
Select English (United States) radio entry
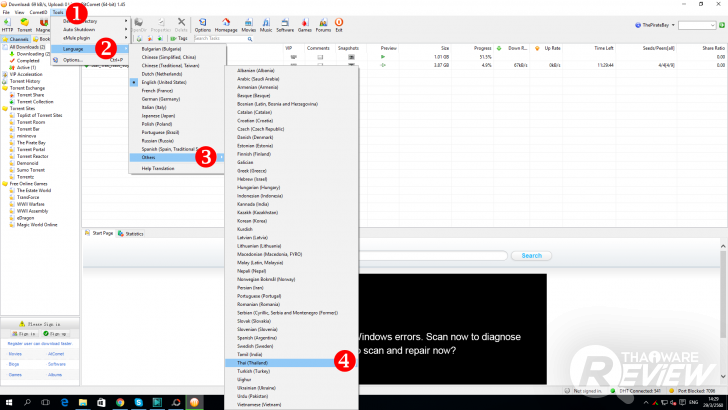(x=164, y=82)
